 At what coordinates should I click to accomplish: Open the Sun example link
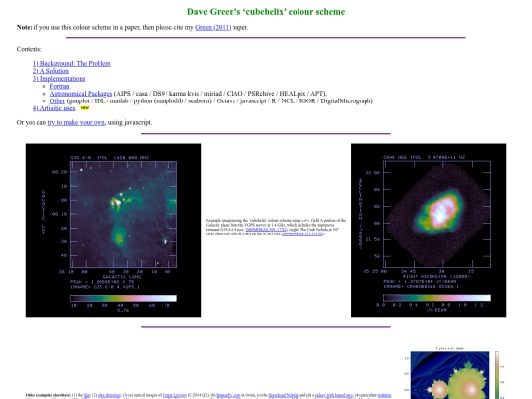click(x=87, y=395)
